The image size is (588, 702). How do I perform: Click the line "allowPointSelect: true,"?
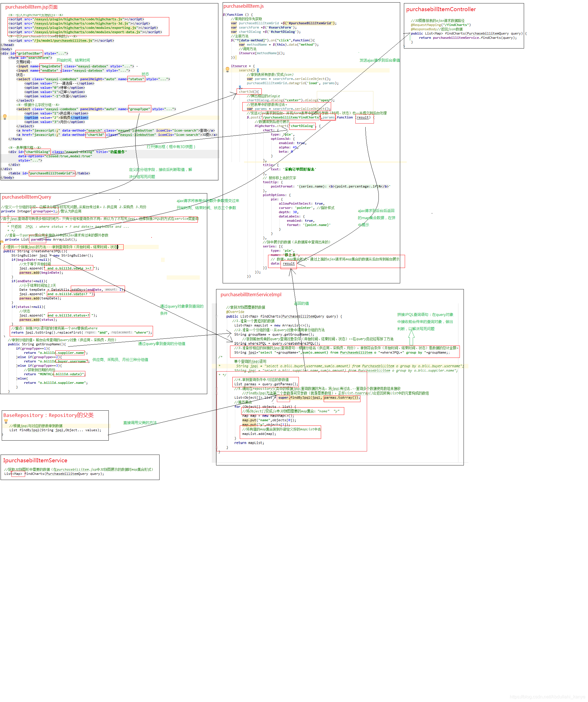click(301, 203)
